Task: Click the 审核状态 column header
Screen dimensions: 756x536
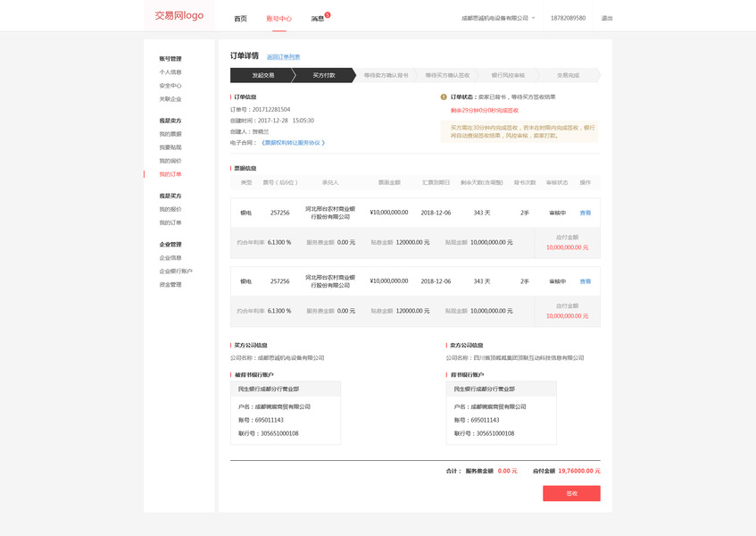Action: pyautogui.click(x=557, y=182)
